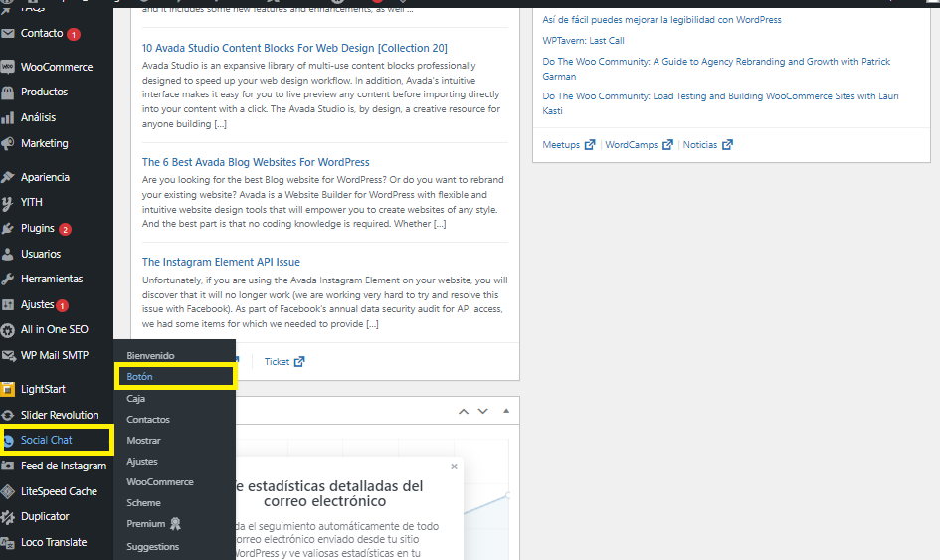This screenshot has height=560, width=940.
Task: Open the WP Mail SMTP envelope icon
Action: point(8,355)
